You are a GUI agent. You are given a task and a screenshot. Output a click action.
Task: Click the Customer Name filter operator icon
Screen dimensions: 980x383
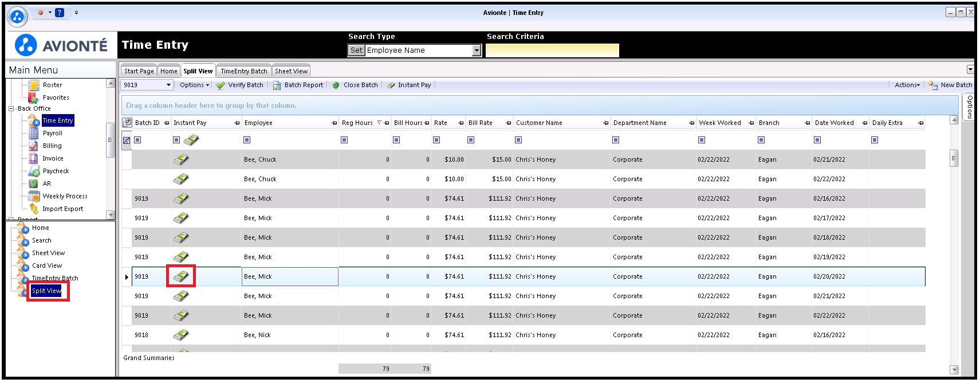coord(518,140)
